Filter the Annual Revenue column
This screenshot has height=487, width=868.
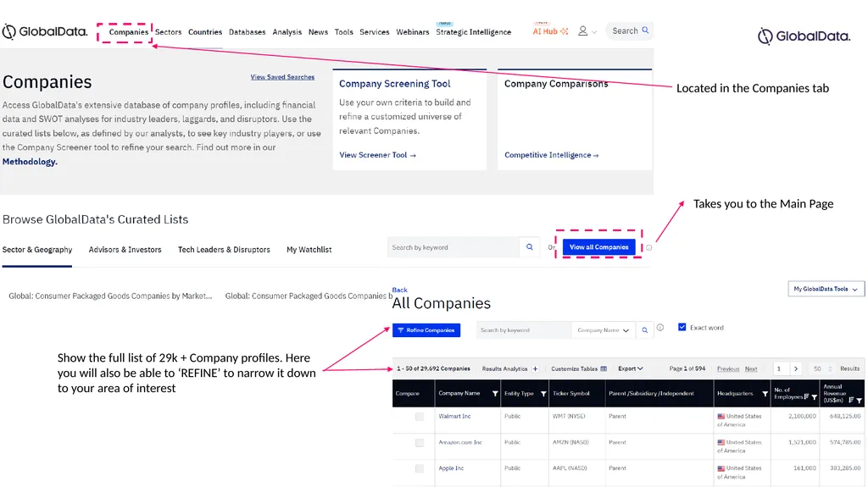pos(860,401)
